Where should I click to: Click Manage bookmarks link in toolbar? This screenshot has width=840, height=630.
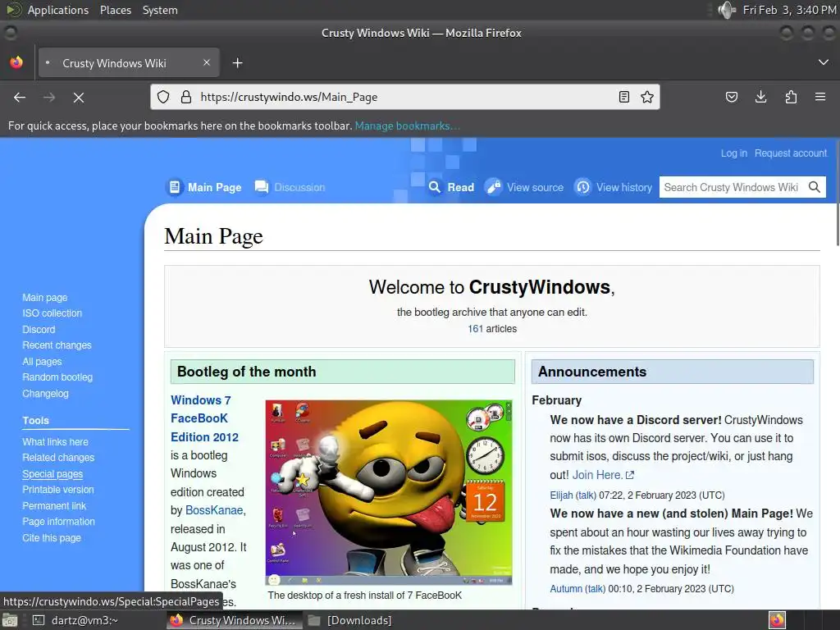click(x=407, y=126)
